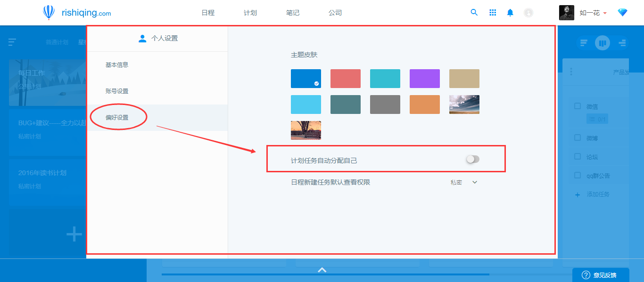
Task: Open the 笔记 section in top navigation
Action: tap(292, 13)
